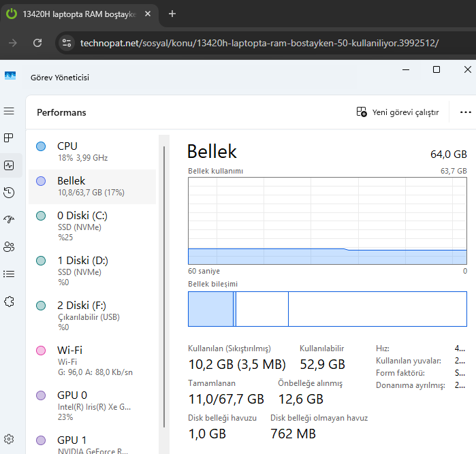
Task: Select CPU in the performance list
Action: point(92,151)
